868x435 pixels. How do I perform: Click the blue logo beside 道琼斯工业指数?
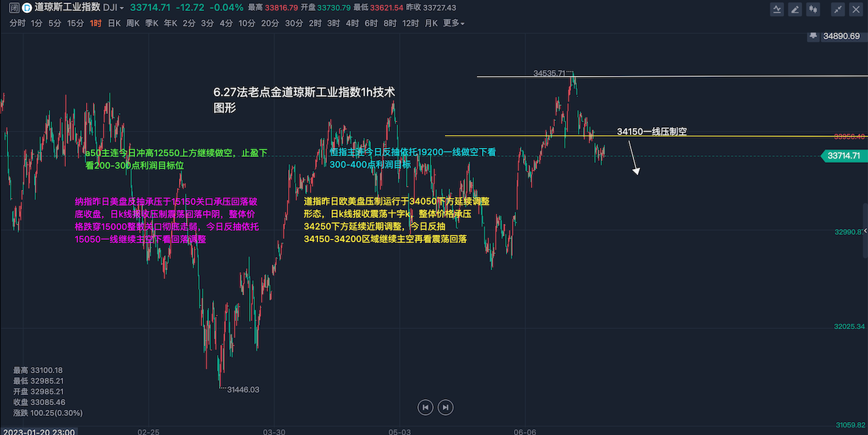pos(26,8)
